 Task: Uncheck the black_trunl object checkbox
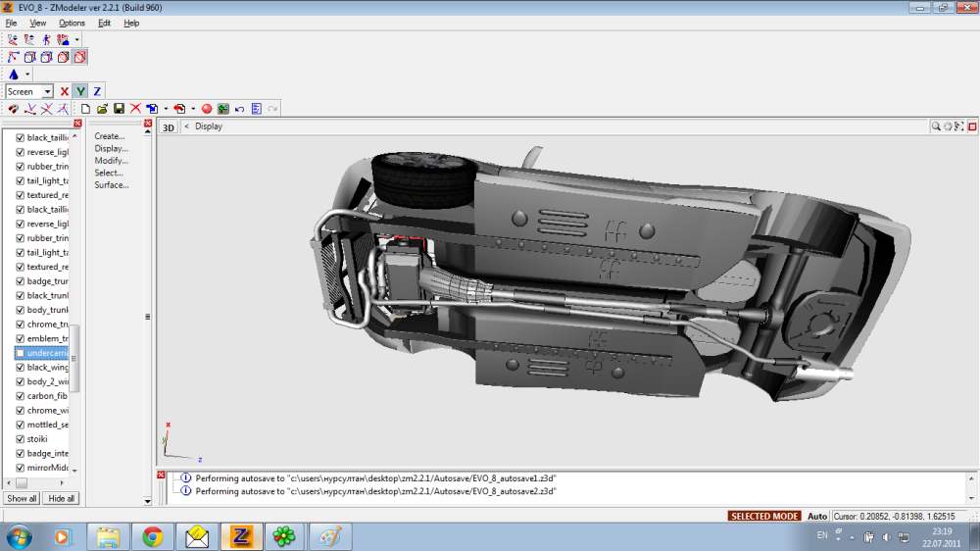(20, 296)
